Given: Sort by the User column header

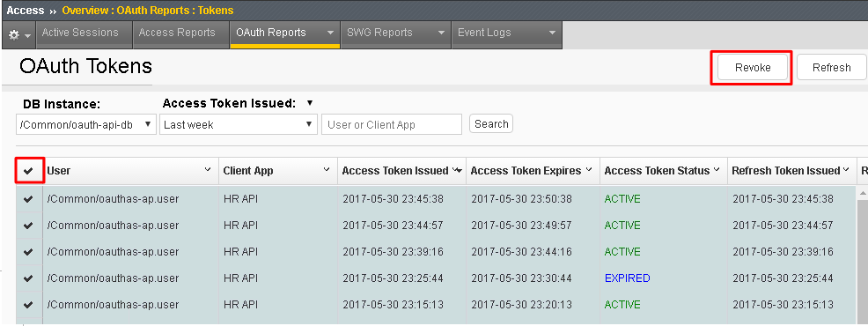Looking at the screenshot, I should pyautogui.click(x=59, y=171).
